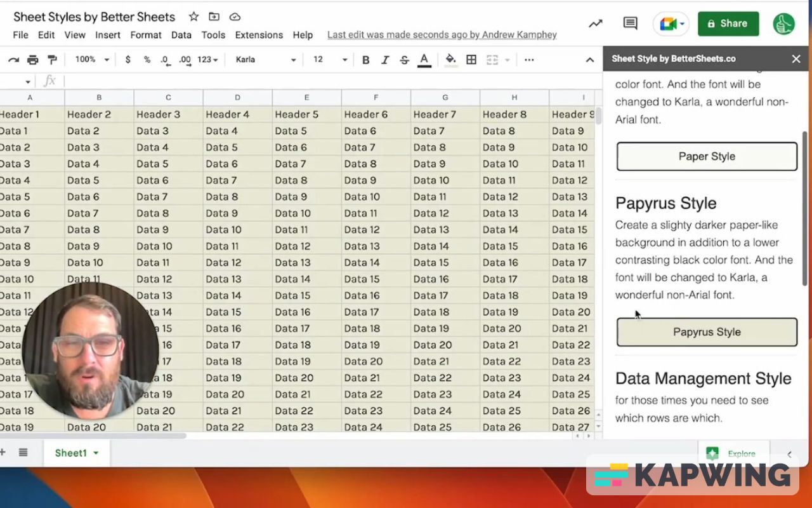The height and width of the screenshot is (508, 812).
Task: Open the zoom level dropdown
Action: tap(92, 60)
